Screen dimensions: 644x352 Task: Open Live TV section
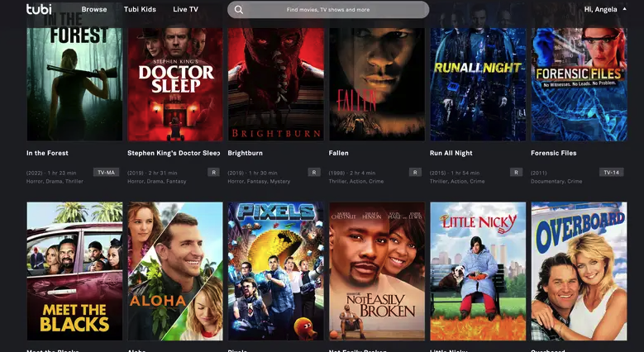(x=186, y=9)
